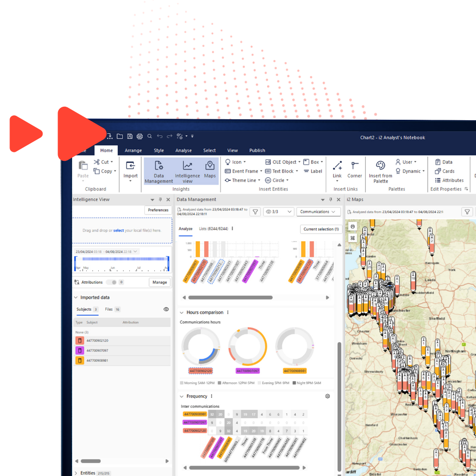Screen dimensions: 476x476
Task: Select the Intelligence view icon
Action: pyautogui.click(x=187, y=168)
